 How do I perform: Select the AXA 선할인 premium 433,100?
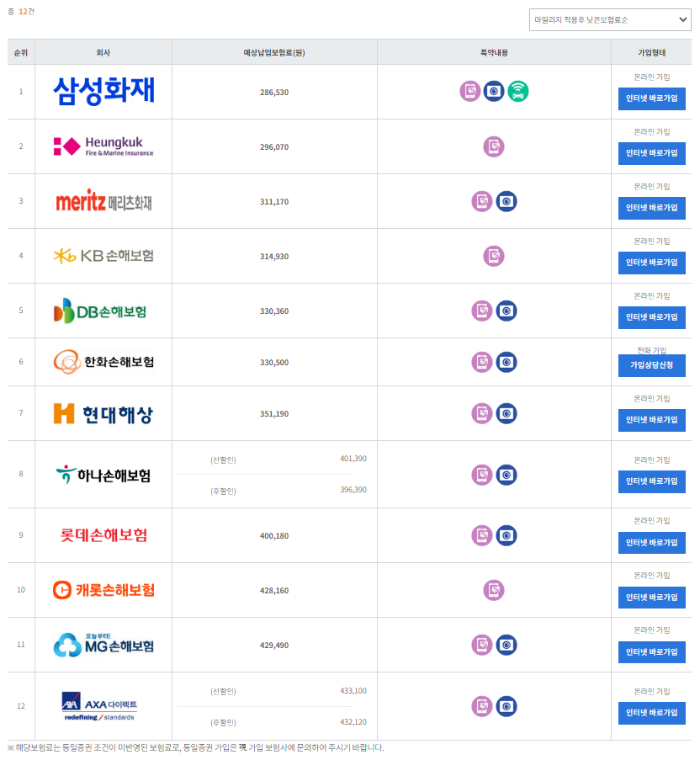click(353, 691)
